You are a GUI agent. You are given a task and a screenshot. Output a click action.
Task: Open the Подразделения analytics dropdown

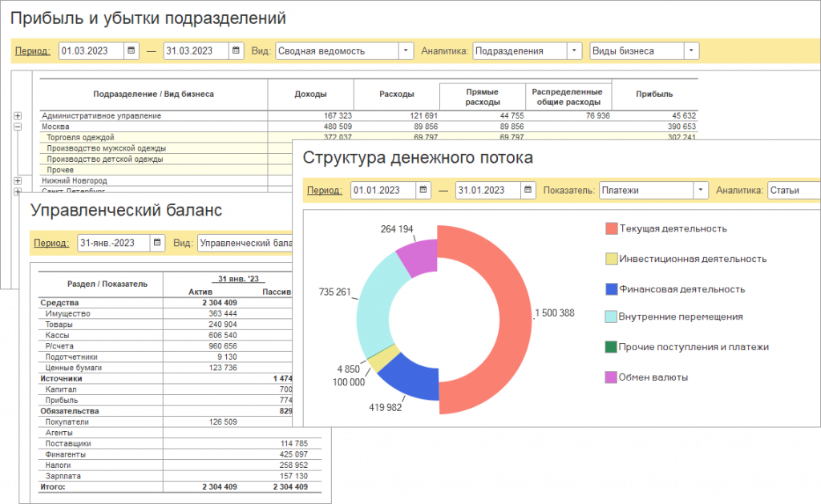574,50
